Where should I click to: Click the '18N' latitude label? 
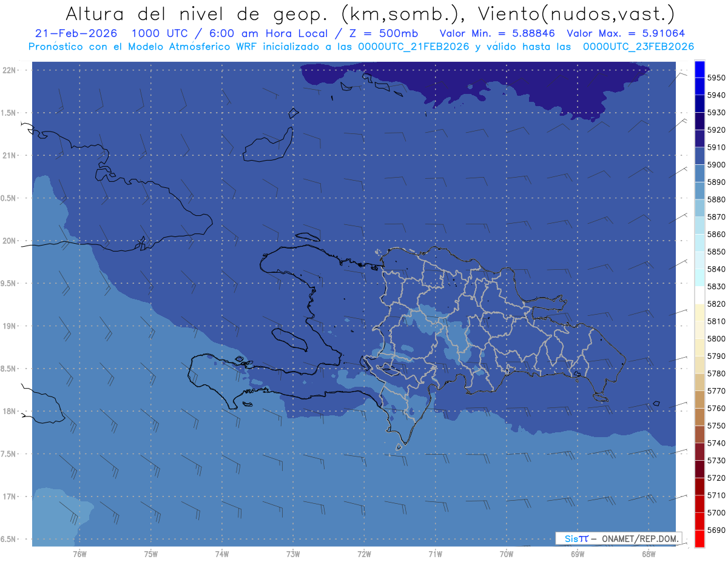pos(10,412)
